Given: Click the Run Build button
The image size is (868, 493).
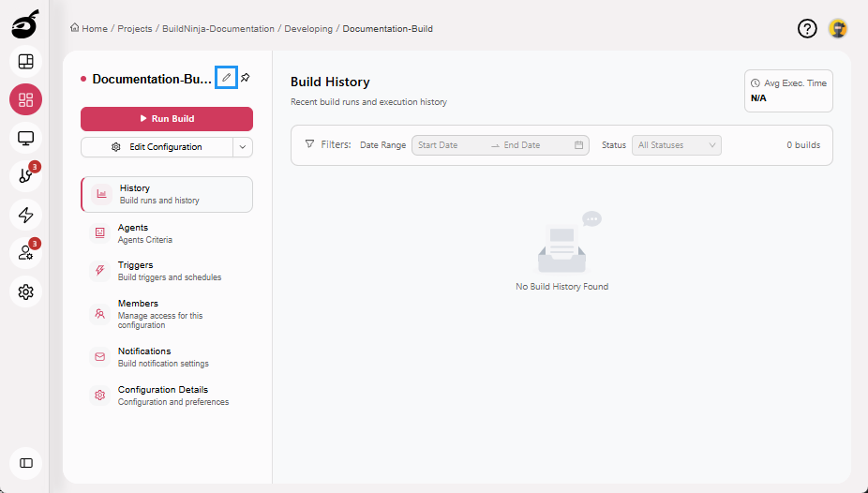Looking at the screenshot, I should click(x=167, y=118).
